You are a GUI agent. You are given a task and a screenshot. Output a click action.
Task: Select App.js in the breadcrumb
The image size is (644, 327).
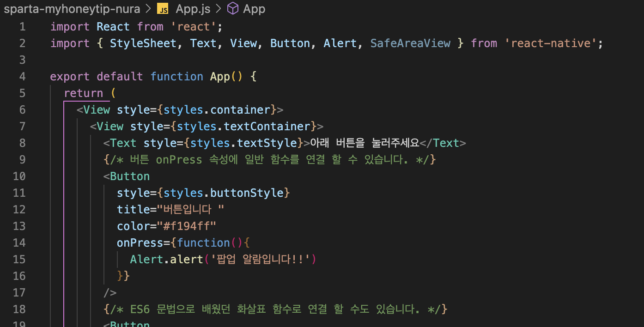pos(193,9)
